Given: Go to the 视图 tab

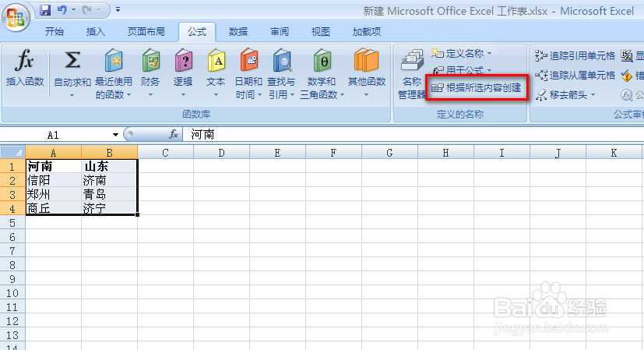Looking at the screenshot, I should (320, 32).
